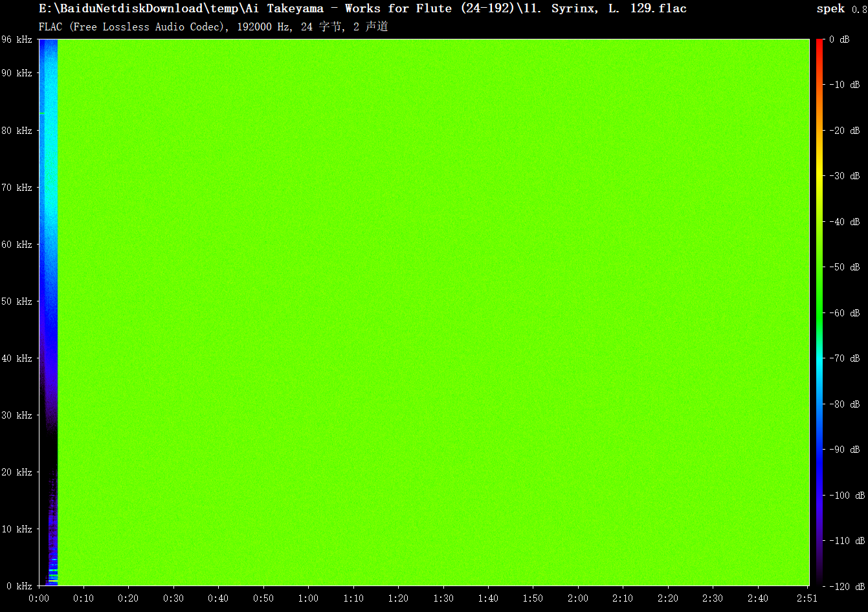Click the -70 dB scale label

pos(845,358)
